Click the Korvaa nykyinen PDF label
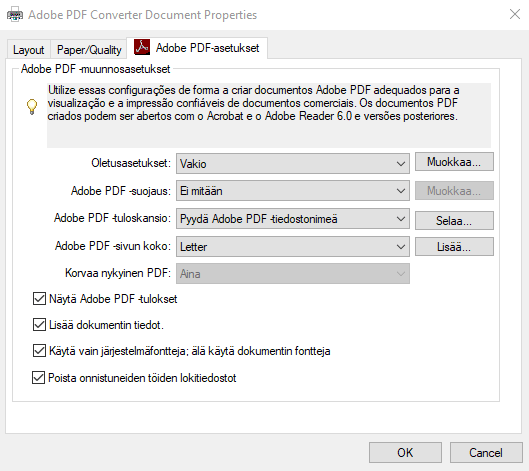529x471 pixels. coord(118,273)
